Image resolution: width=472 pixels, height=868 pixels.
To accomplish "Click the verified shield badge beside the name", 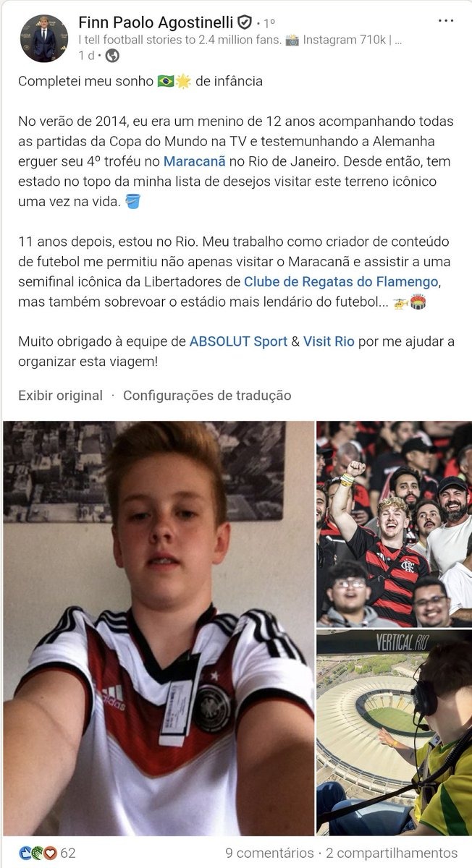I will 245,23.
